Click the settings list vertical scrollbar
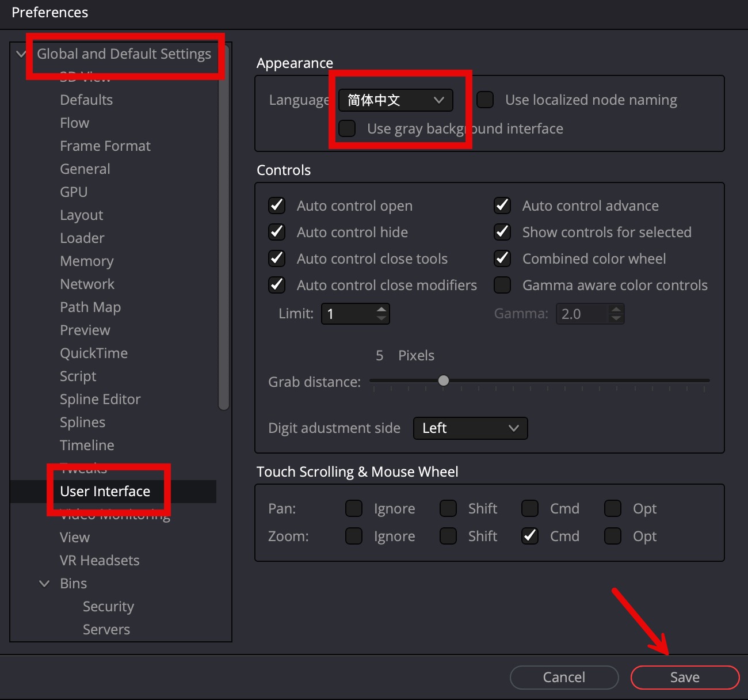This screenshot has height=700, width=748. pyautogui.click(x=224, y=230)
